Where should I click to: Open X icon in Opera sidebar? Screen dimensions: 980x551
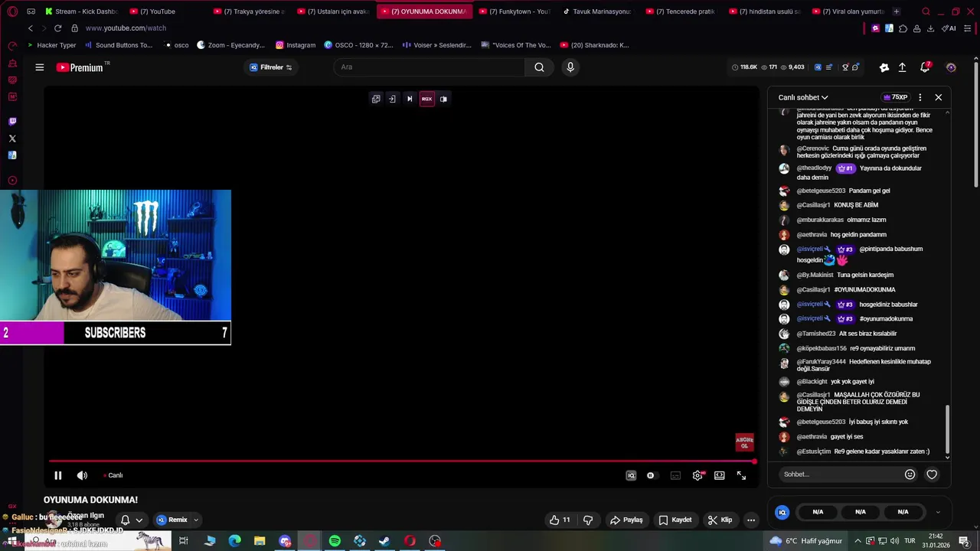(12, 139)
